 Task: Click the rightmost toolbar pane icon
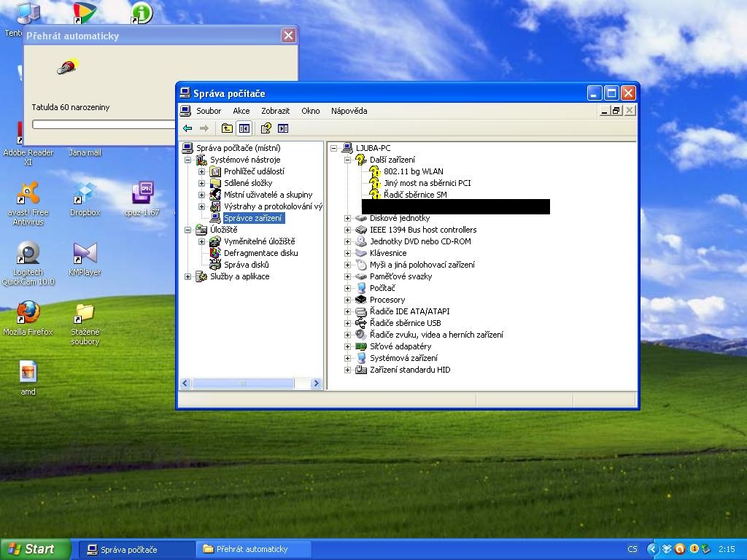tap(283, 128)
